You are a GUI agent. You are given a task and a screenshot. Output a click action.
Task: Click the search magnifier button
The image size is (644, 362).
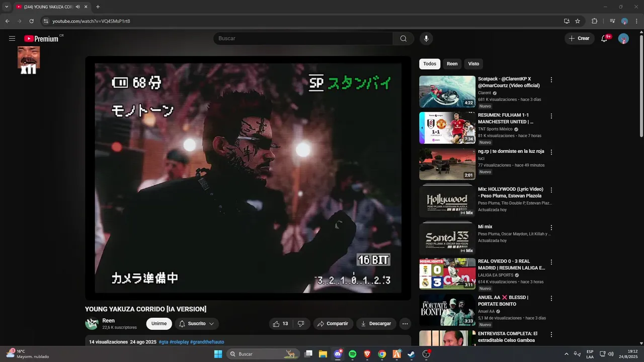pos(404,39)
